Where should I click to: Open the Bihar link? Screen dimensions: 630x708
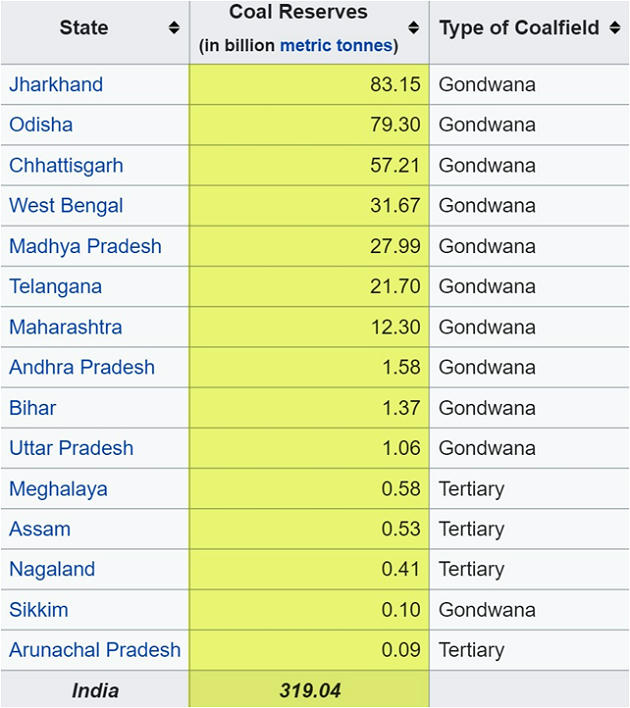point(33,408)
